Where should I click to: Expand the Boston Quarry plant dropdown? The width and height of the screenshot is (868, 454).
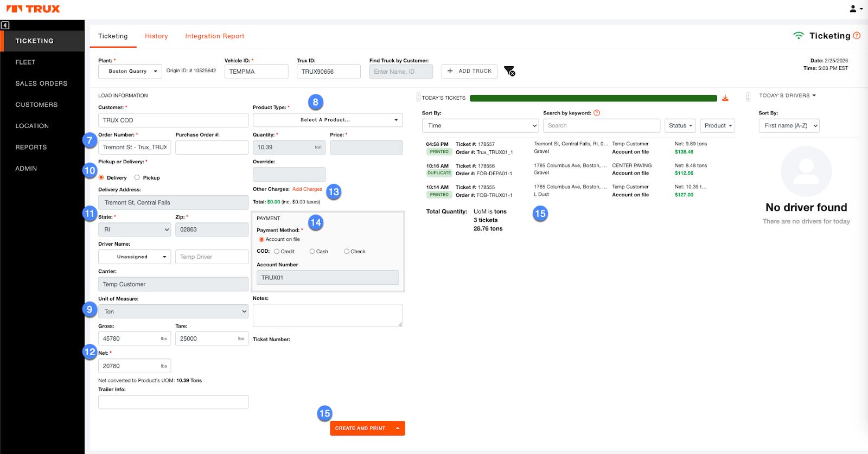130,71
